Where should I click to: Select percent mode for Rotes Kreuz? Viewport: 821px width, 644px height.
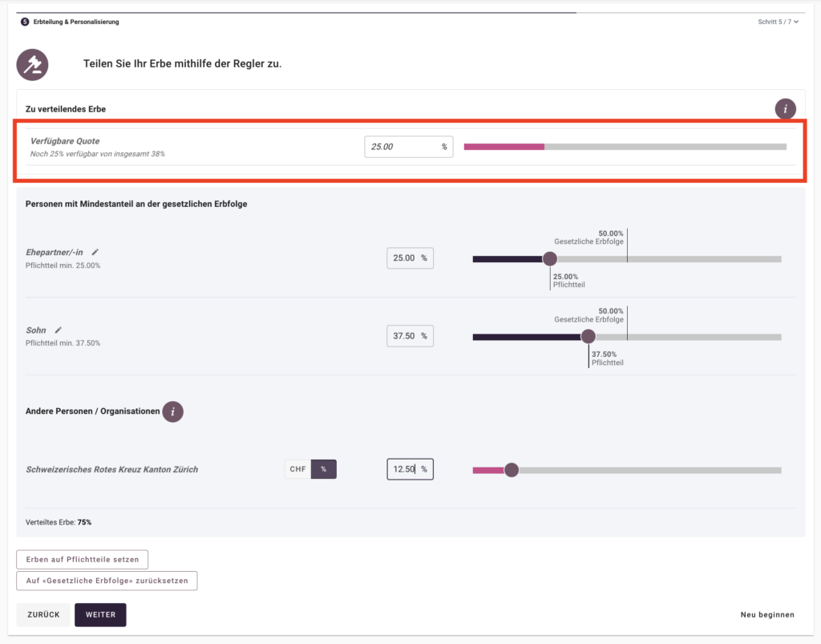324,469
